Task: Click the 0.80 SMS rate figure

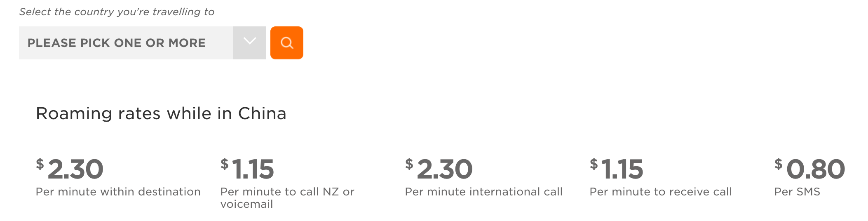Action: coord(816,169)
